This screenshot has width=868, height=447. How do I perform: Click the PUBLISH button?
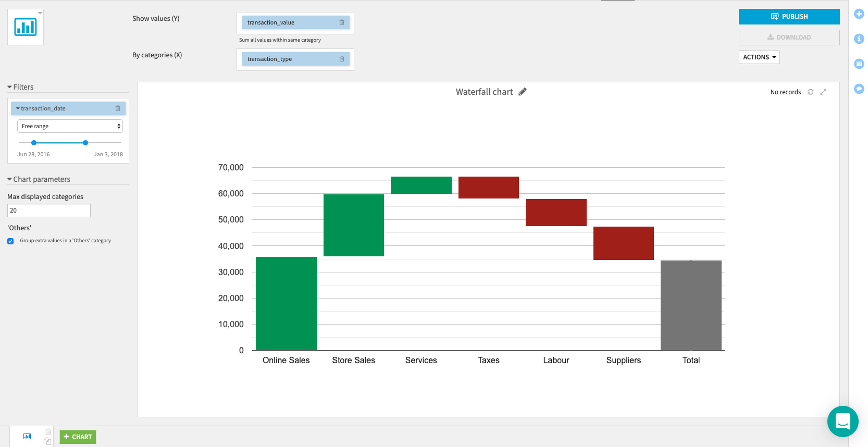789,17
